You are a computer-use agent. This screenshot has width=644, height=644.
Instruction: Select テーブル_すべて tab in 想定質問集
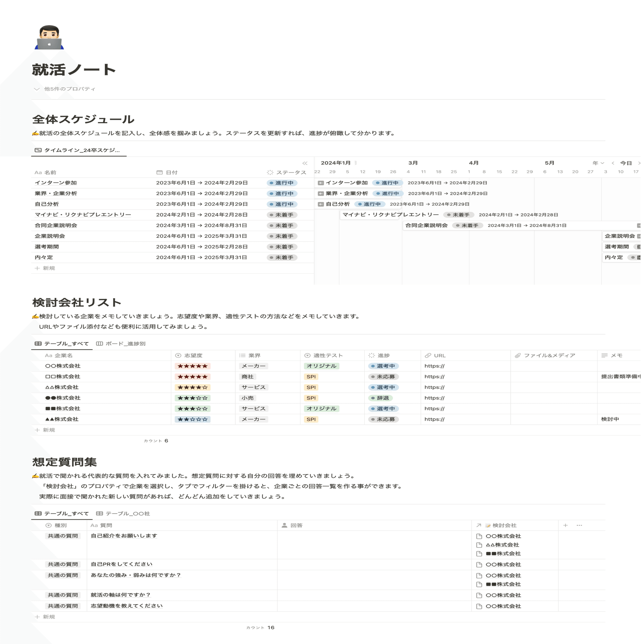[62, 514]
